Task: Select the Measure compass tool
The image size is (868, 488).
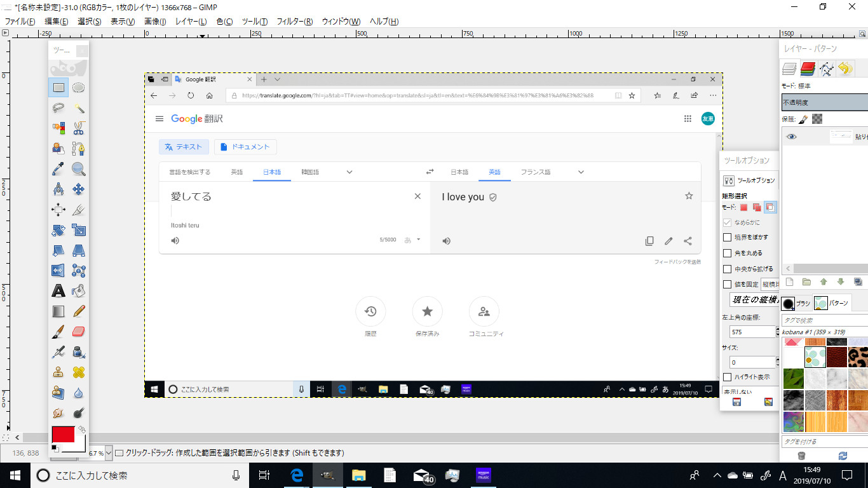Action: pyautogui.click(x=58, y=189)
